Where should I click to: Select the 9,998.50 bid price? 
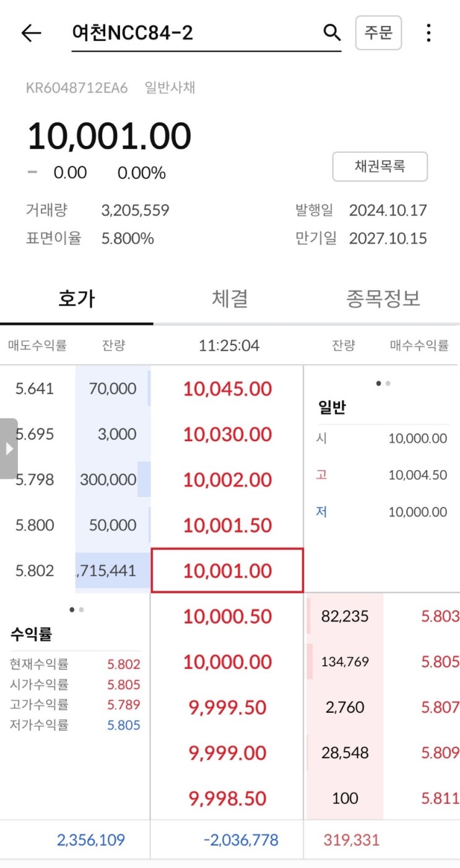pos(227,798)
